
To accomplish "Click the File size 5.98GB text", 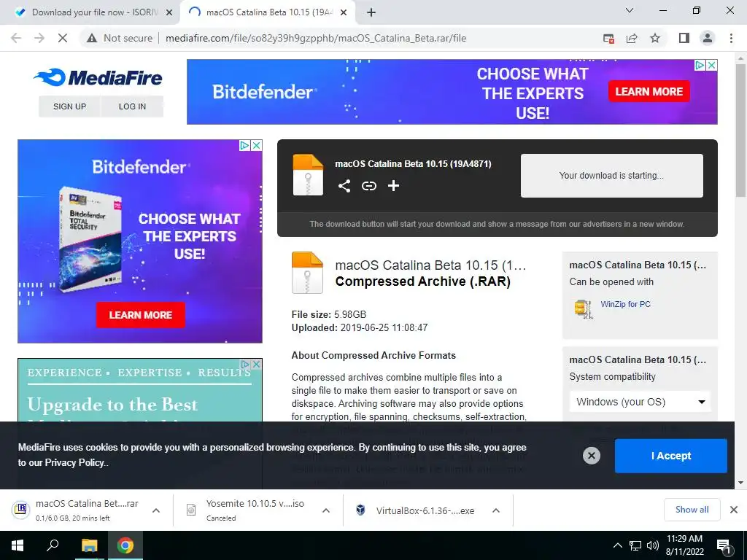I will click(329, 314).
